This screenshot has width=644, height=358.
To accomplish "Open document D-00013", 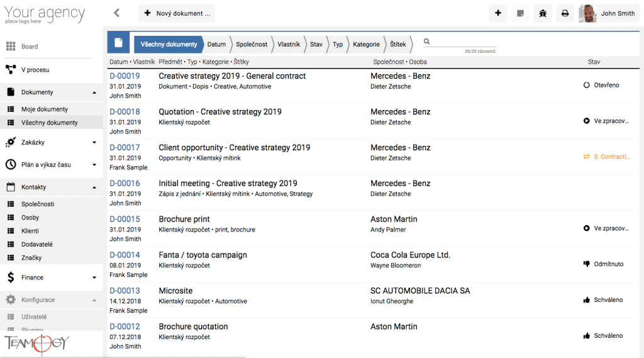I will point(125,291).
